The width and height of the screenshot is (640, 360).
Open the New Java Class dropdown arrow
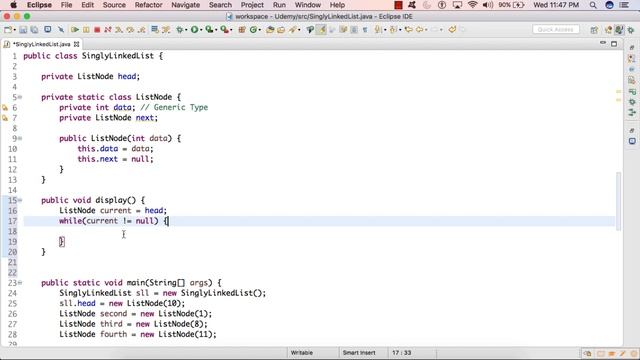coord(260,30)
